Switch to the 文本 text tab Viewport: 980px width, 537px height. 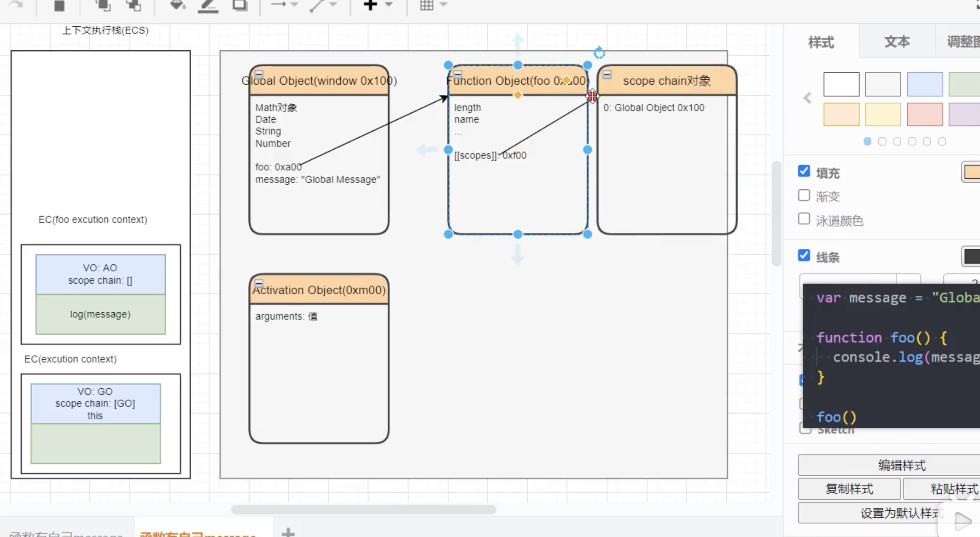(x=897, y=42)
